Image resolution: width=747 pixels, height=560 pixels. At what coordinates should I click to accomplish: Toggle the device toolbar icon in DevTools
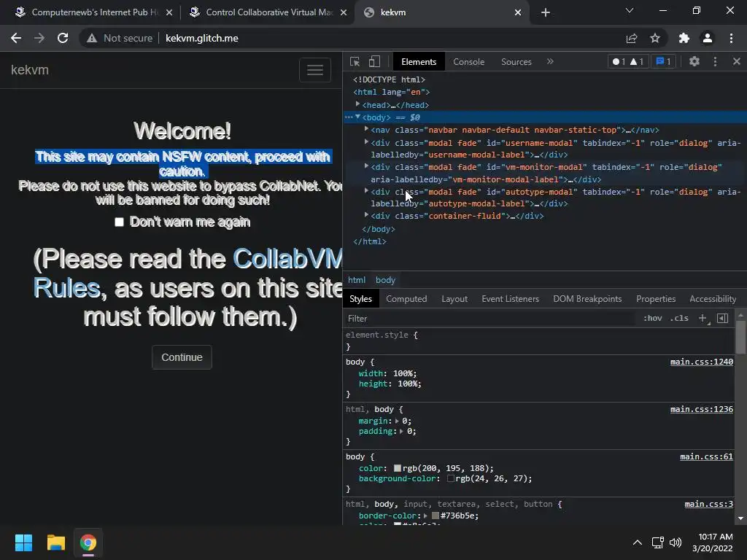click(x=374, y=62)
